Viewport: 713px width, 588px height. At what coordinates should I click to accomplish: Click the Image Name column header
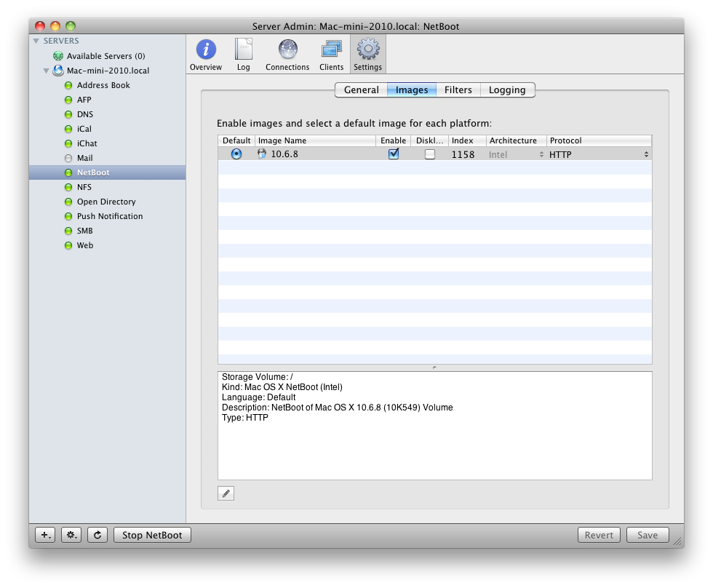pyautogui.click(x=315, y=140)
